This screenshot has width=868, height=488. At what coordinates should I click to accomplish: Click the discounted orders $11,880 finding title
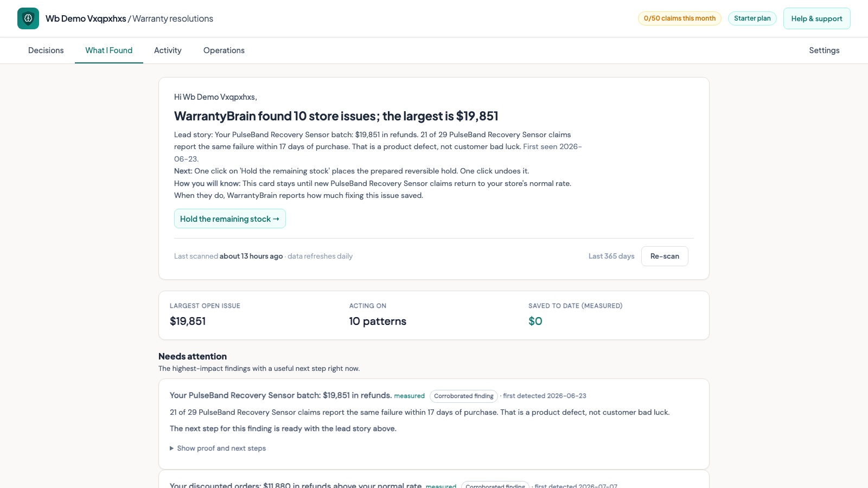pyautogui.click(x=296, y=485)
